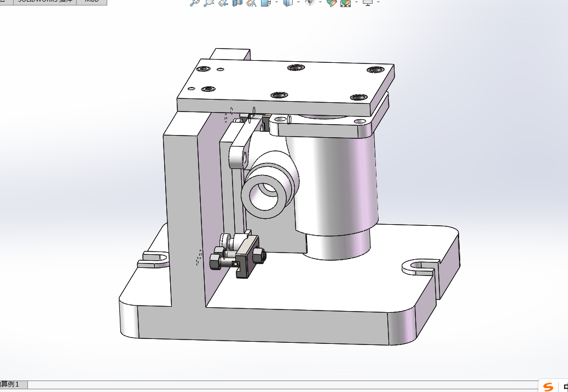Screen dimensions: 568x392
Task: Click the View Orientation cube icon
Action: click(x=265, y=3)
